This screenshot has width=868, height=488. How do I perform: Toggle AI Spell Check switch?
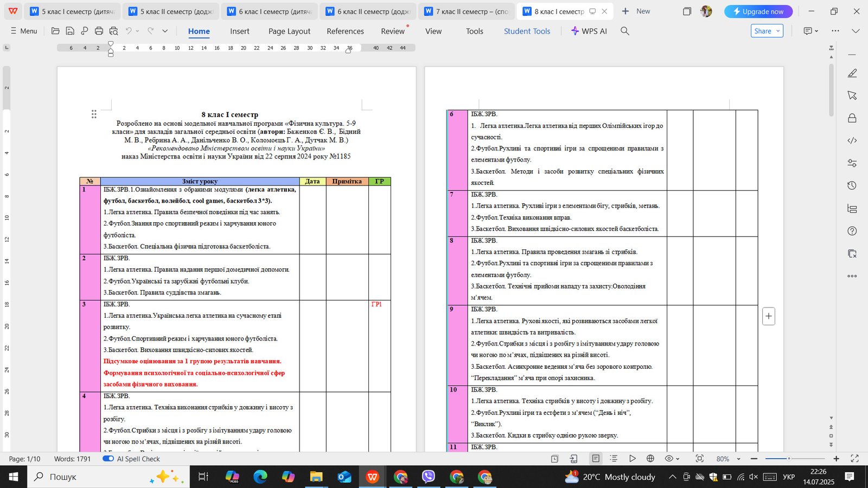click(x=108, y=459)
